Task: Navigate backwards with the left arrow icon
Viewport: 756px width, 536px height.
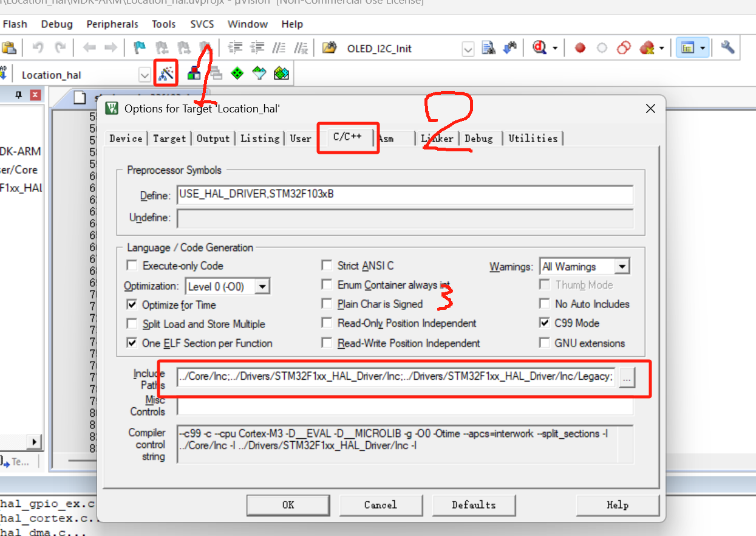Action: tap(90, 47)
